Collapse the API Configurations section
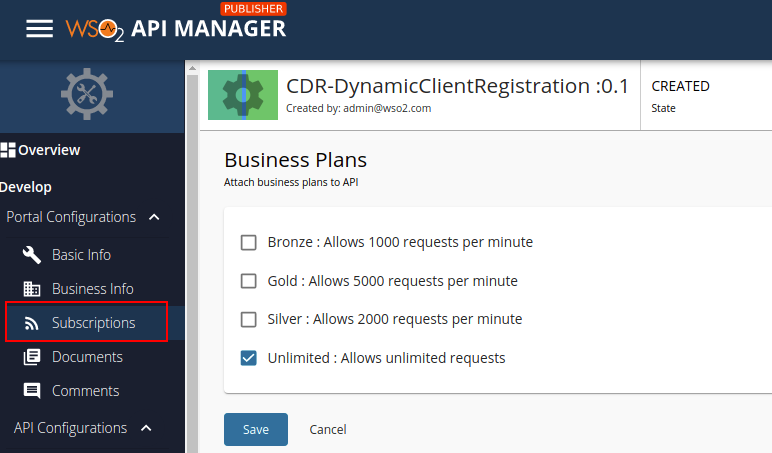This screenshot has width=772, height=453. coord(146,428)
